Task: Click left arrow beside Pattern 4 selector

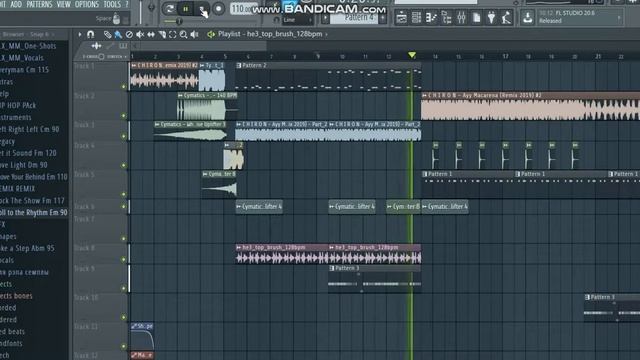Action: coord(325,18)
